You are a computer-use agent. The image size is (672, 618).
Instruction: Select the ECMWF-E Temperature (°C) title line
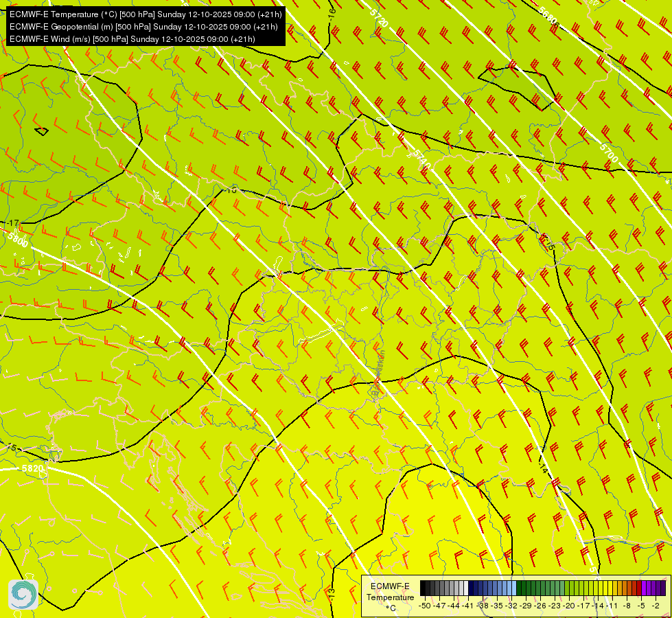(x=146, y=14)
